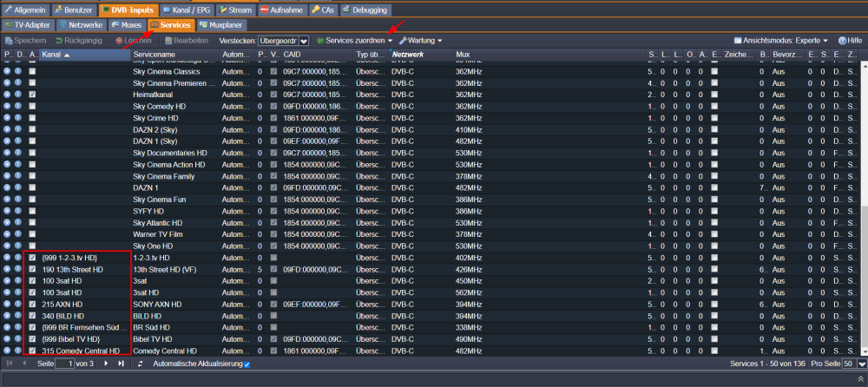This screenshot has height=387, width=868.
Task: Toggle enabled checkbox for BILD HD row
Action: point(33,316)
